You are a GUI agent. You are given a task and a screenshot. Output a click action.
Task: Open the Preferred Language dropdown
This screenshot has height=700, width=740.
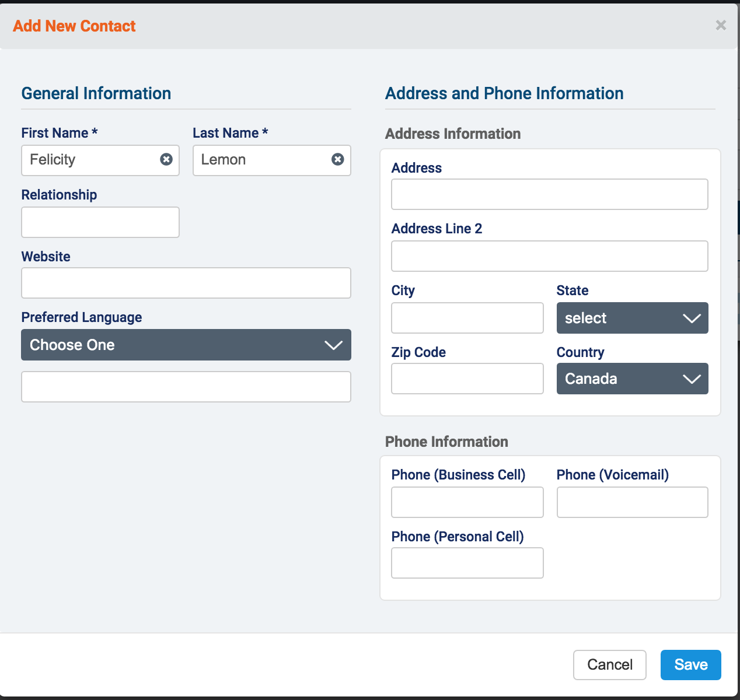[186, 345]
